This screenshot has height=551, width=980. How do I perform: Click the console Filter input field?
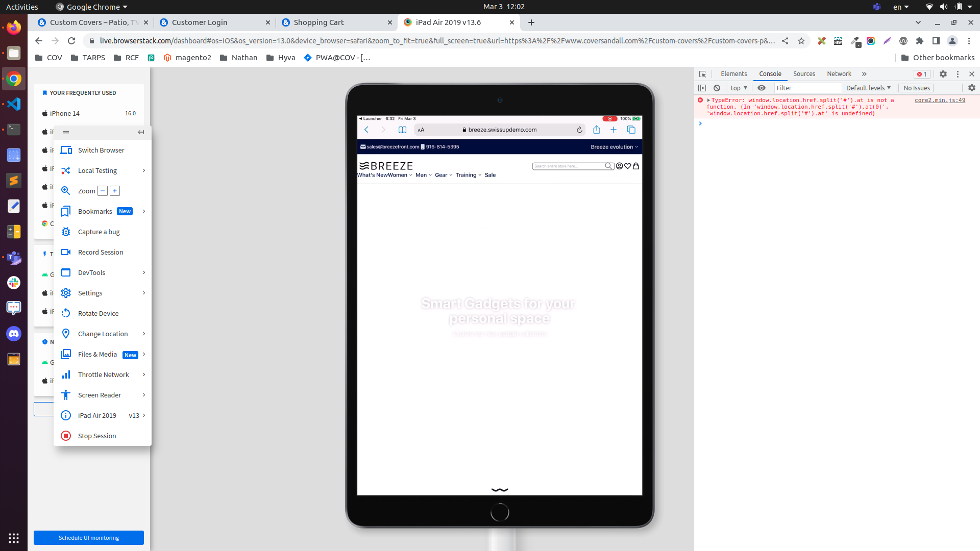click(x=807, y=88)
